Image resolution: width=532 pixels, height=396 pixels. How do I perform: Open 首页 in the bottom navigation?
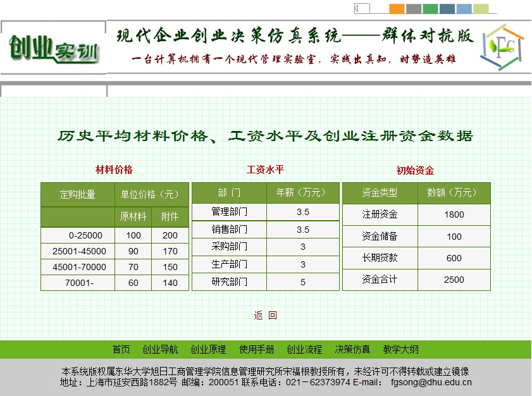point(121,349)
